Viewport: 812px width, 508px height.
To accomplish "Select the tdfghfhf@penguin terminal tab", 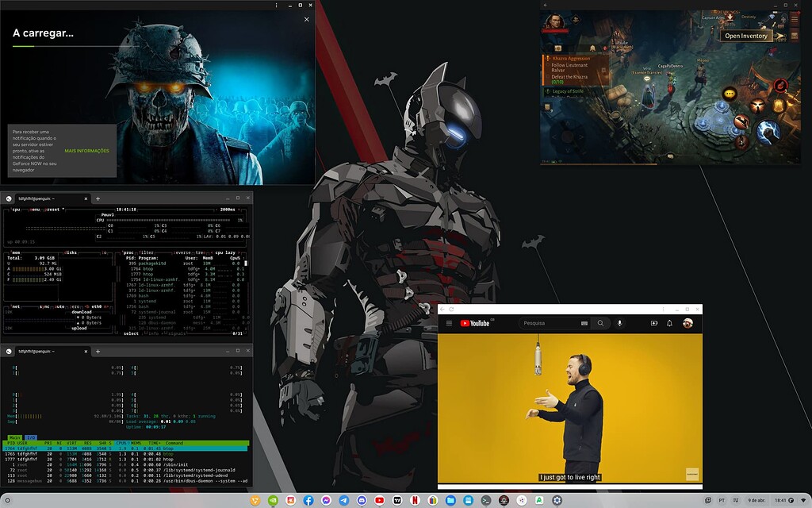I will 36,198.
